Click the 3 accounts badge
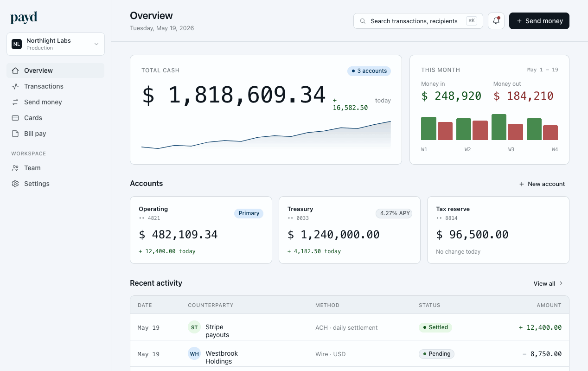The height and width of the screenshot is (371, 588). (369, 71)
